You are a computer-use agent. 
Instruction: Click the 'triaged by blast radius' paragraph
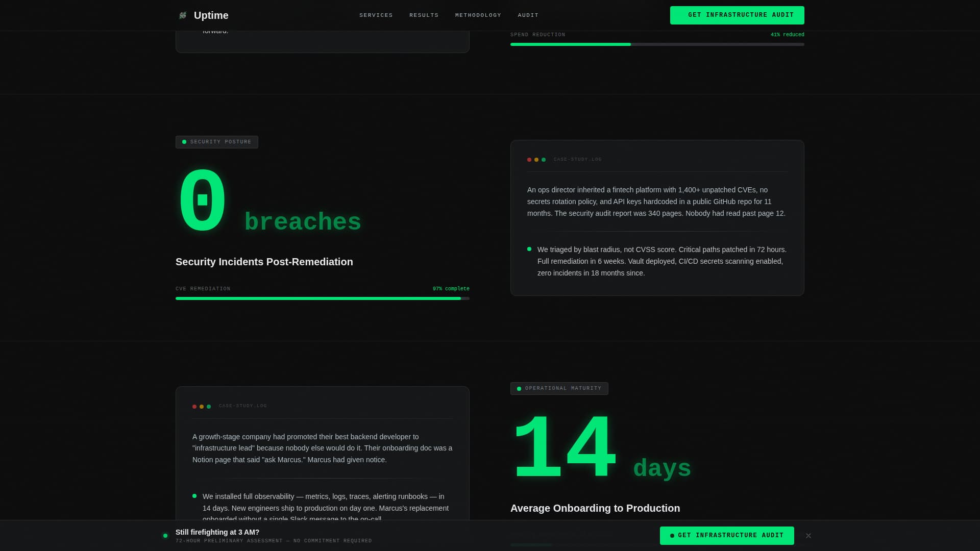[662, 261]
